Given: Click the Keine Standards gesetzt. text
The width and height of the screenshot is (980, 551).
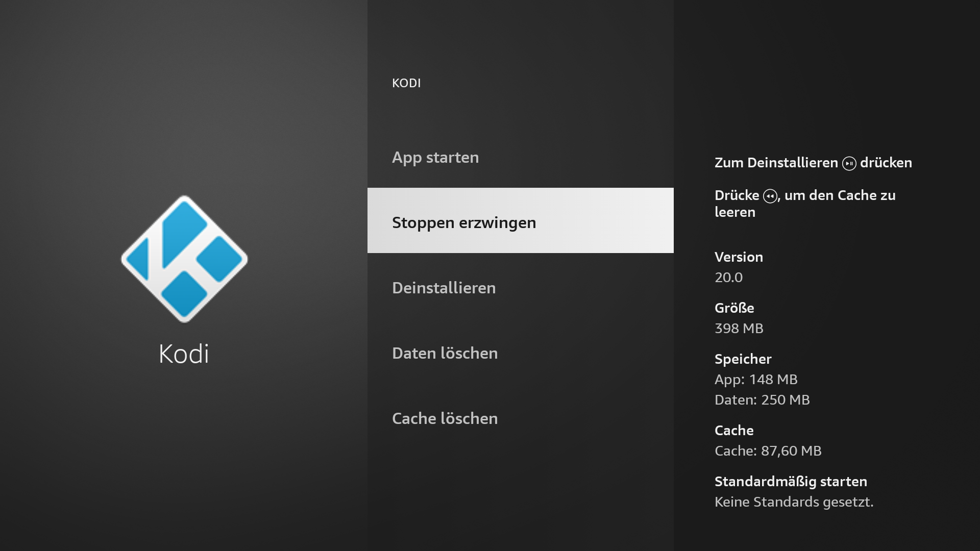Looking at the screenshot, I should pyautogui.click(x=794, y=502).
